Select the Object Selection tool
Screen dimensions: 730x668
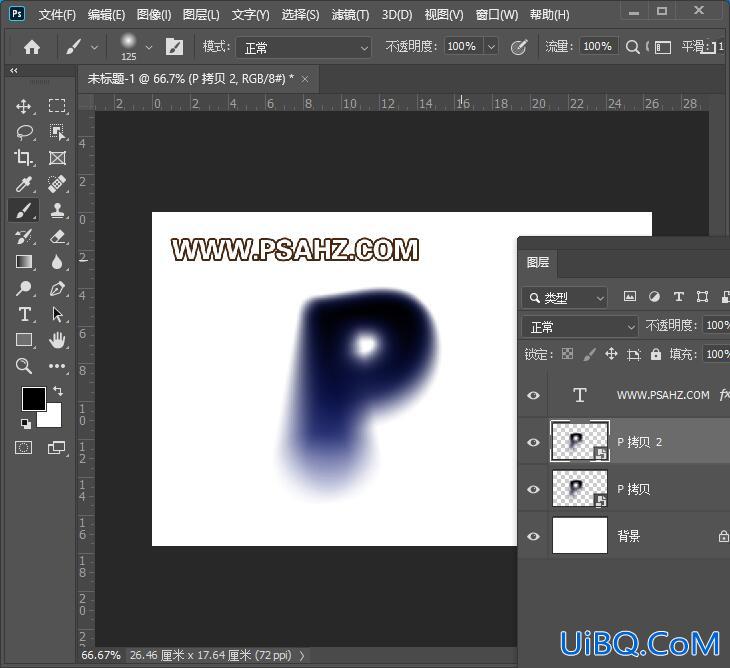pos(57,132)
